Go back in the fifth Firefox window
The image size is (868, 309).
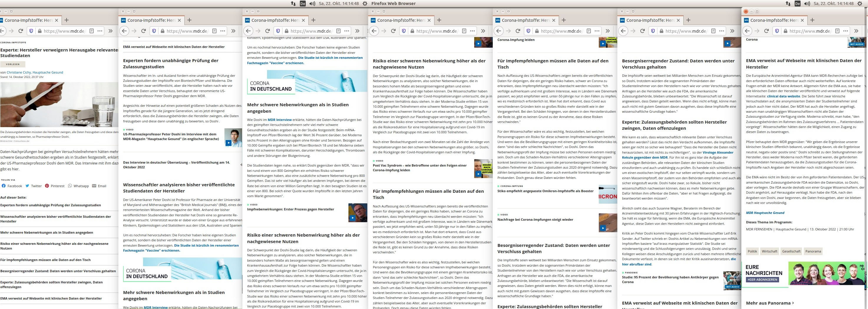click(x=499, y=31)
